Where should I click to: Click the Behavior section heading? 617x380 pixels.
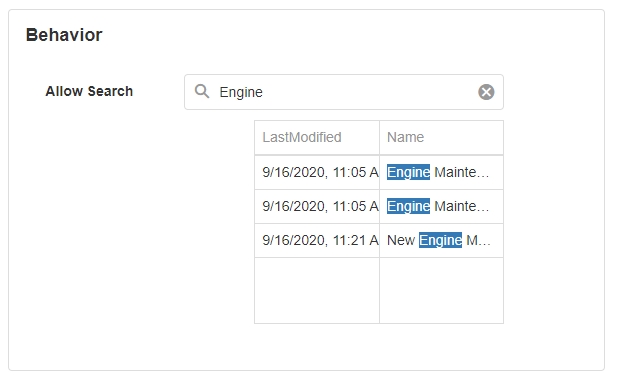[x=64, y=35]
